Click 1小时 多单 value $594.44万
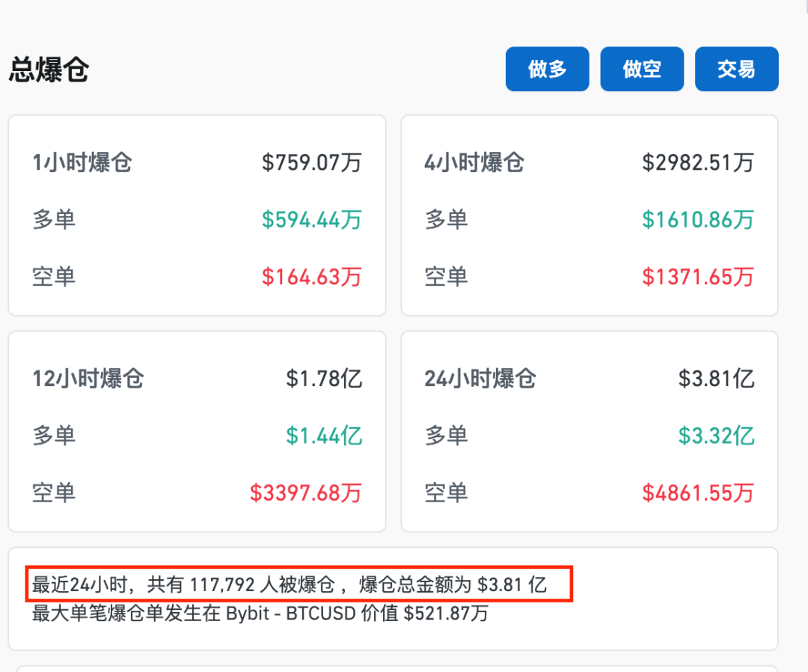The height and width of the screenshot is (672, 808). click(x=312, y=220)
